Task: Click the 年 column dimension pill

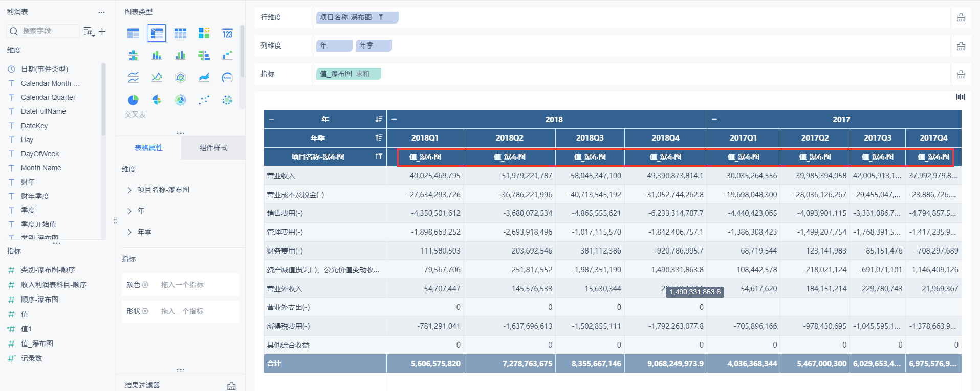Action: [x=334, y=45]
